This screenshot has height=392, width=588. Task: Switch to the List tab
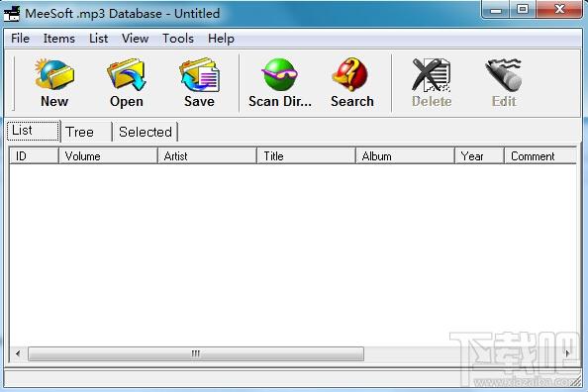pos(34,131)
